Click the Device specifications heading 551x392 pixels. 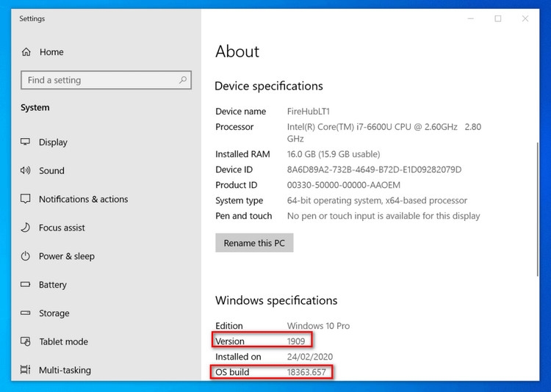[x=269, y=86]
